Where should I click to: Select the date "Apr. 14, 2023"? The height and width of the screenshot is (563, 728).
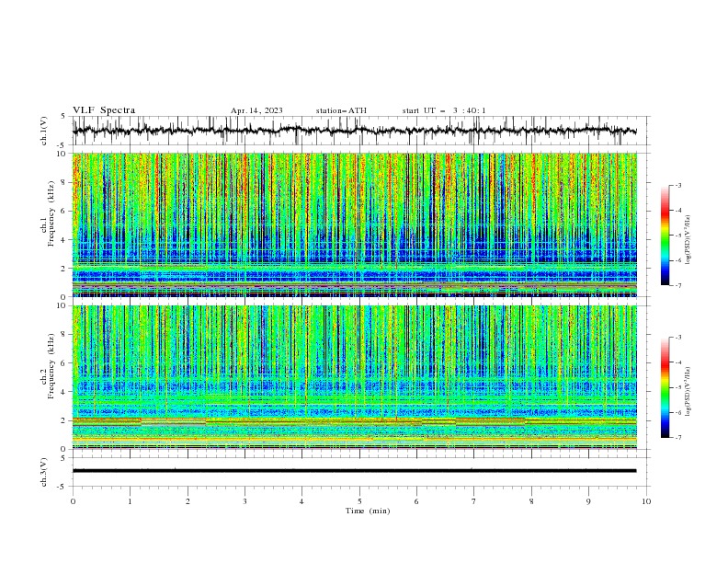(x=256, y=110)
